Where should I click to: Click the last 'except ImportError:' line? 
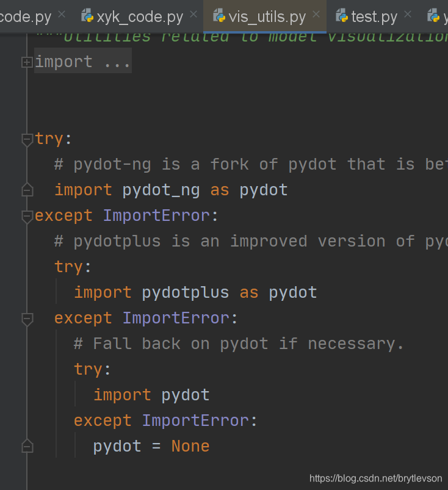pyautogui.click(x=165, y=420)
